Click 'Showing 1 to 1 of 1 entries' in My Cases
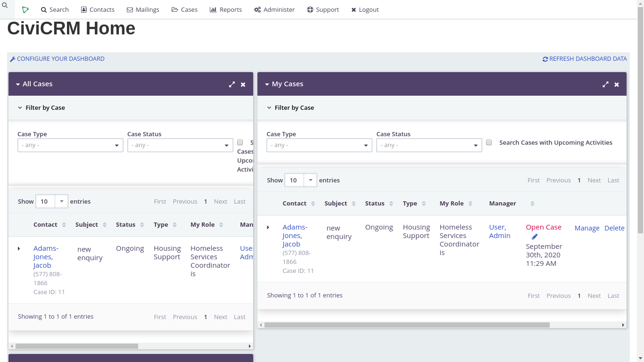644x362 pixels. click(305, 296)
